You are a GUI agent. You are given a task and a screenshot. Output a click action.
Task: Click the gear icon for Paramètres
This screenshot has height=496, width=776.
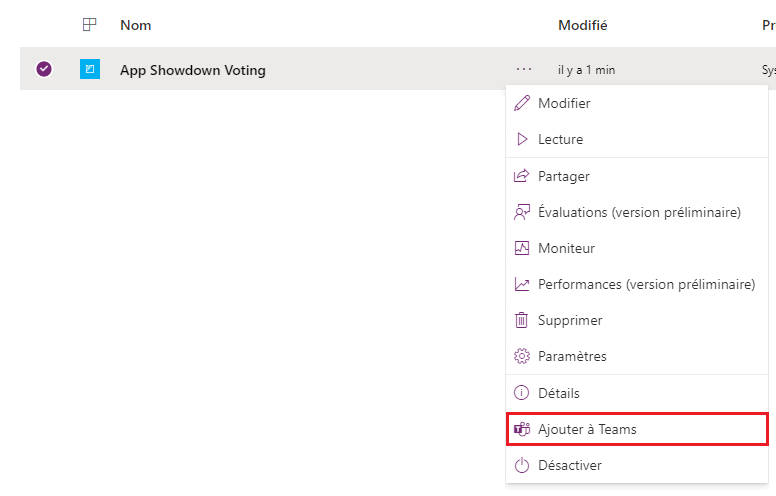(x=521, y=356)
